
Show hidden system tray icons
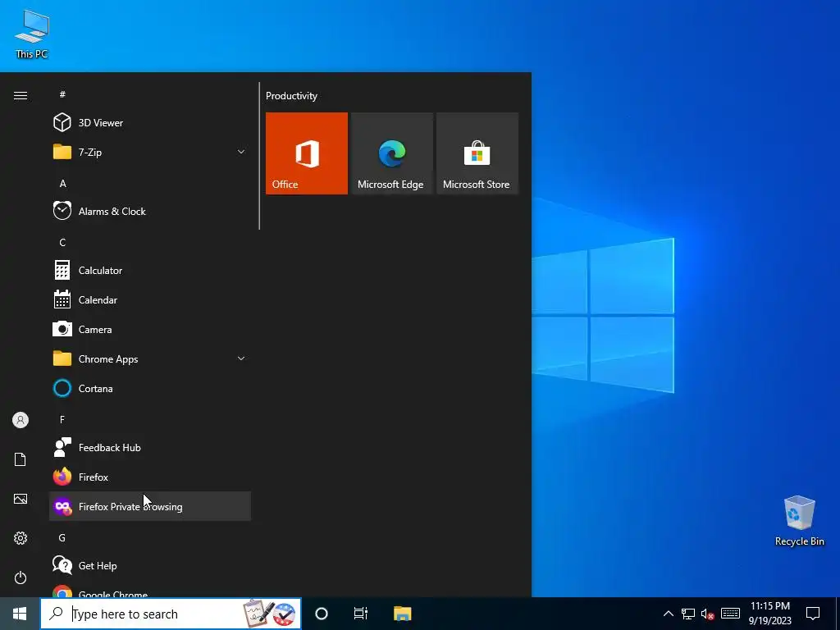pyautogui.click(x=669, y=614)
